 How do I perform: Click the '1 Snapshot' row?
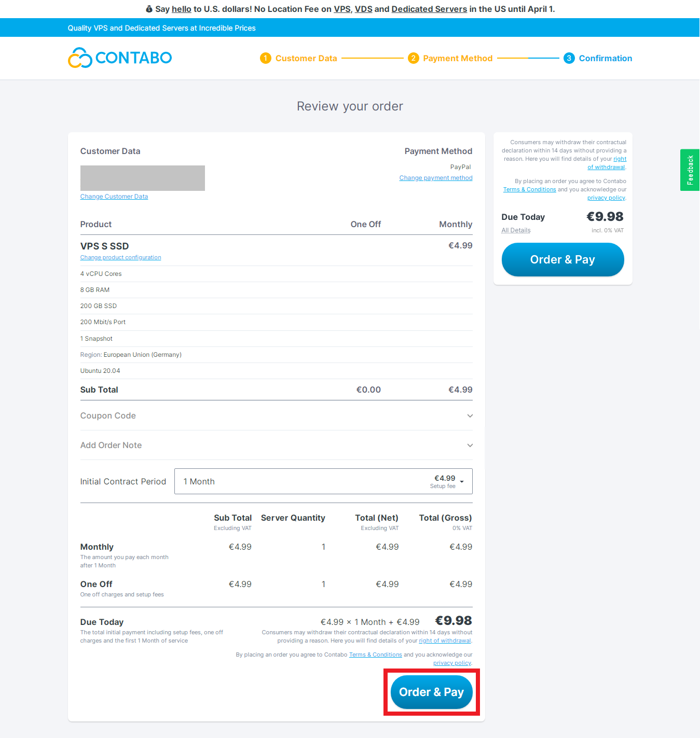(277, 339)
